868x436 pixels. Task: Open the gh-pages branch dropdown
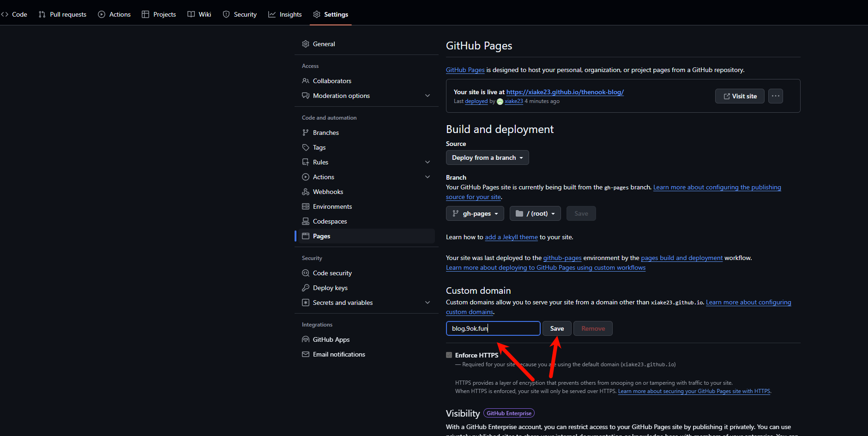point(475,213)
